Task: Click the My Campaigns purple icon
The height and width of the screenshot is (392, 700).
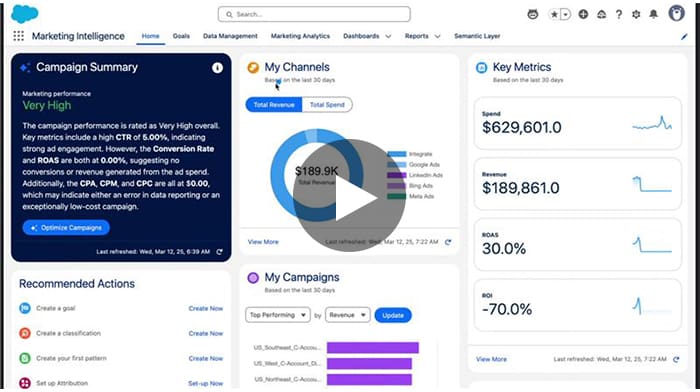Action: pos(253,278)
